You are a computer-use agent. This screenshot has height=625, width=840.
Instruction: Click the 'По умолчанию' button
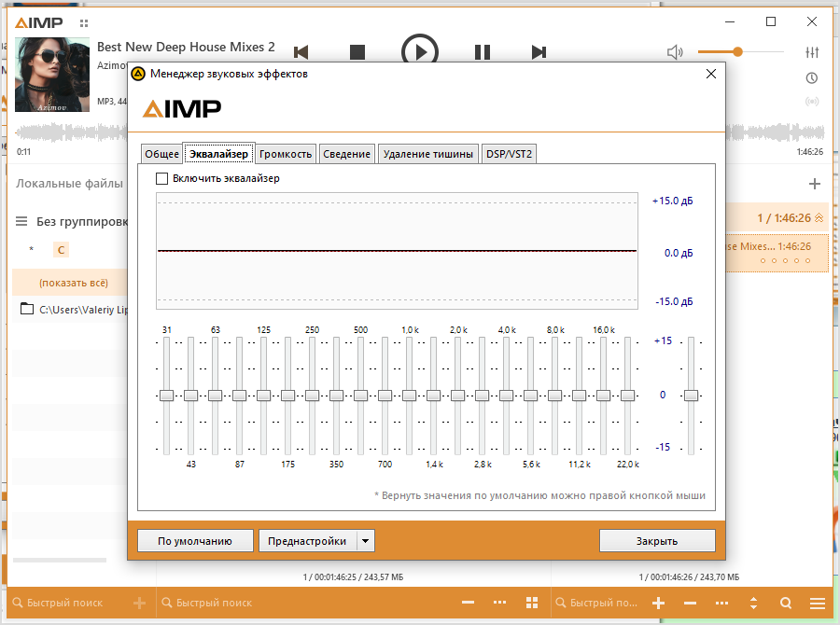(x=195, y=541)
